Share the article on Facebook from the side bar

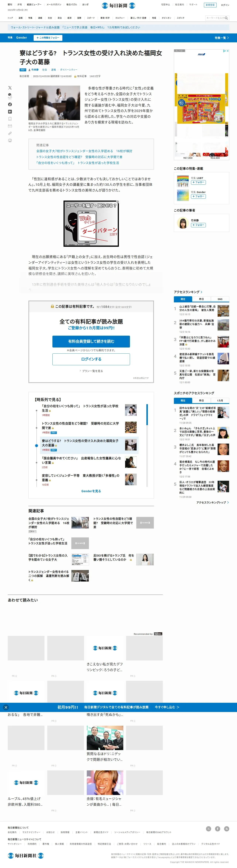(x=10, y=104)
